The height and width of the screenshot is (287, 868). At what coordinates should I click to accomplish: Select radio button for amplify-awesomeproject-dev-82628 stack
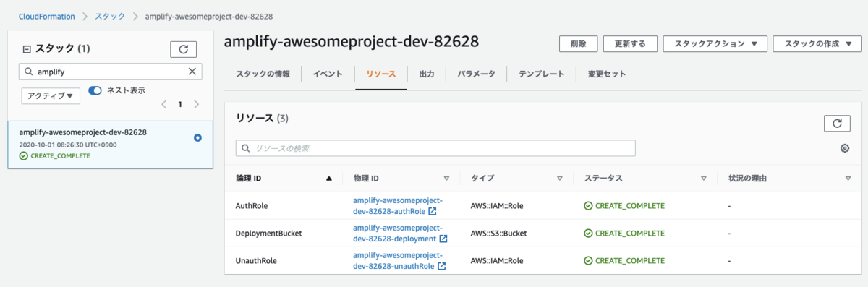[x=198, y=137]
